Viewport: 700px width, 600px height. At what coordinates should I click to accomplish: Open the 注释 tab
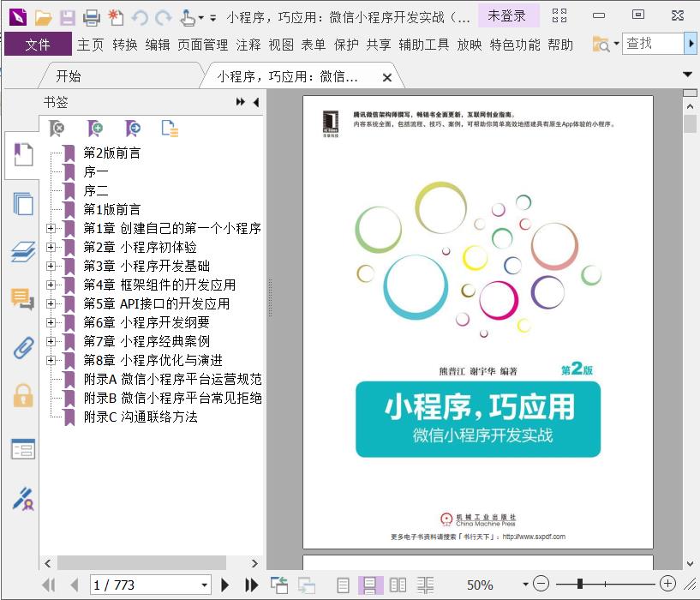pos(248,45)
